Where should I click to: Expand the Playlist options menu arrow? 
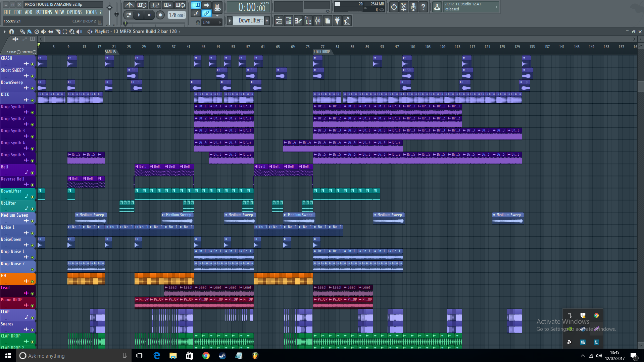coord(5,32)
